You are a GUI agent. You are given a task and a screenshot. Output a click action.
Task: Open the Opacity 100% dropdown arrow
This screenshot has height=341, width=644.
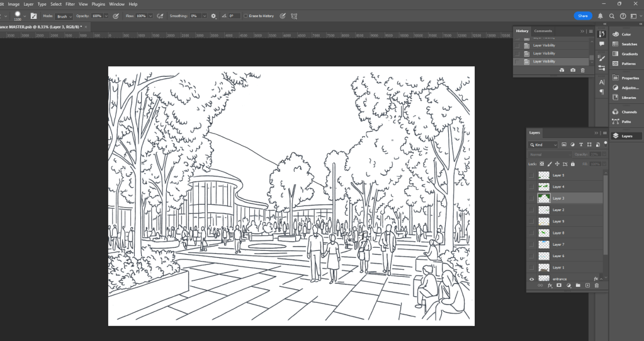[106, 16]
